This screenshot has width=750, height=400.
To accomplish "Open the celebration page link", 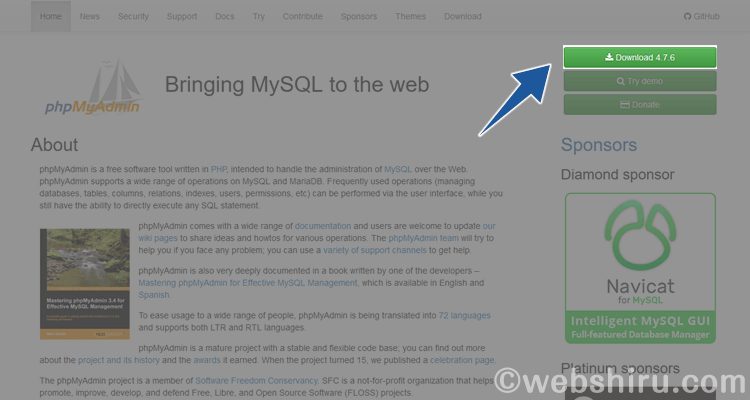I will click(x=462, y=360).
